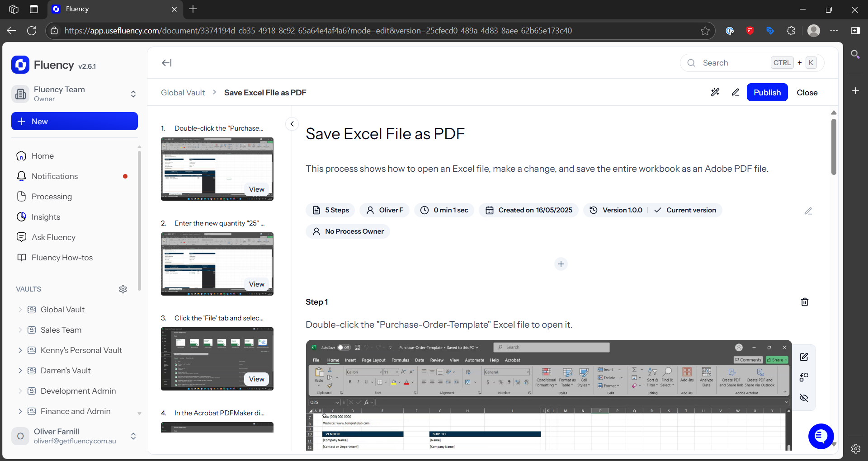The width and height of the screenshot is (868, 461).
Task: Add a section with the plus icon
Action: coord(561,264)
